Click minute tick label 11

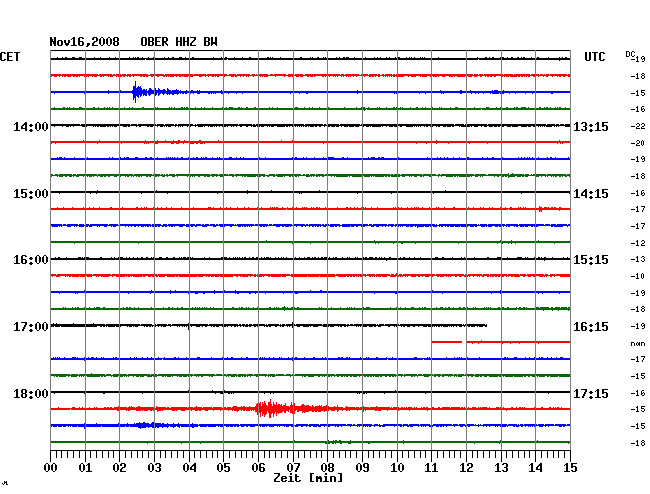[432, 468]
